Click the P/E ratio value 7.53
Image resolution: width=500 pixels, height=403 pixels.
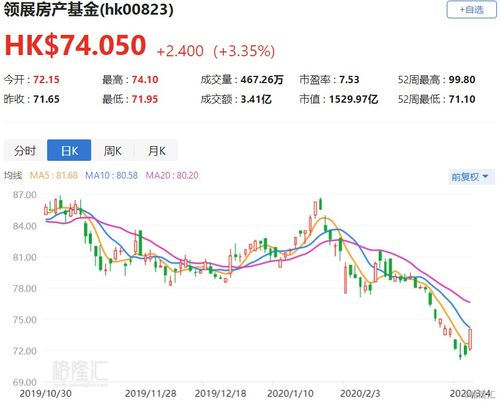349,80
